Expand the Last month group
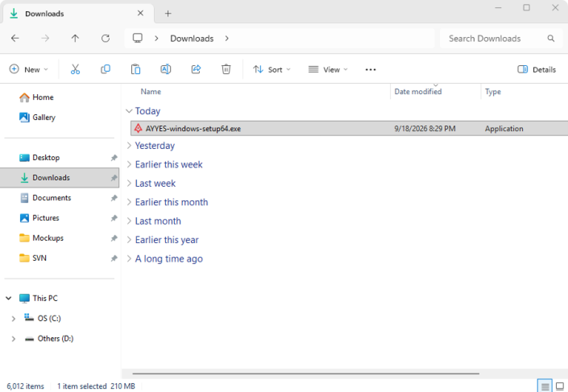Screen dimensions: 568x392 (x=129, y=221)
